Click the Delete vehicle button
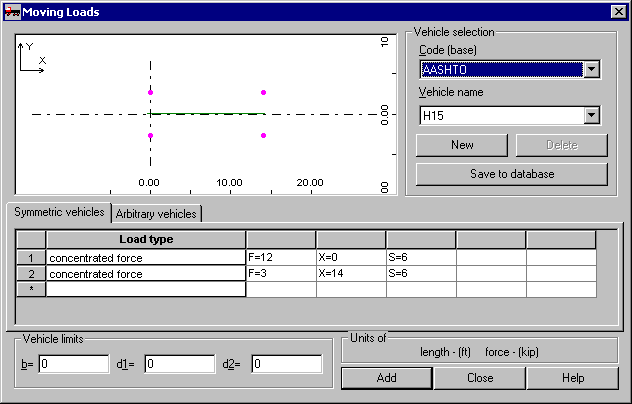Viewport: 632px width, 404px height. click(561, 145)
